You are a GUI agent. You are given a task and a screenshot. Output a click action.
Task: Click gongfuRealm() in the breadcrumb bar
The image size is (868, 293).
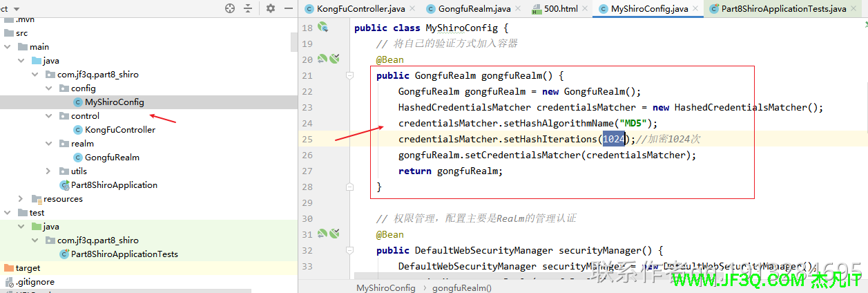(462, 287)
